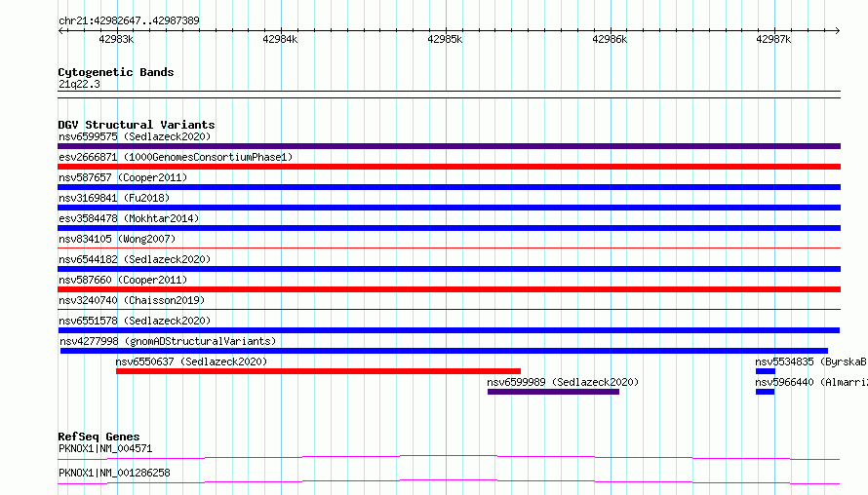Open the nsv4277998 (gnomADStructuralVariants) label
This screenshot has width=868, height=495.
point(168,341)
